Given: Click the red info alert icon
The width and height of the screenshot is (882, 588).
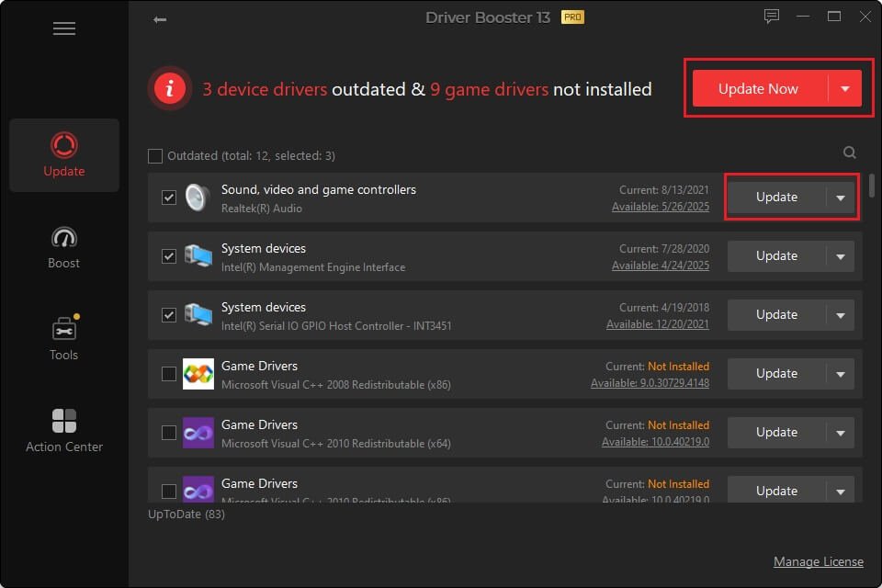Looking at the screenshot, I should pyautogui.click(x=169, y=88).
